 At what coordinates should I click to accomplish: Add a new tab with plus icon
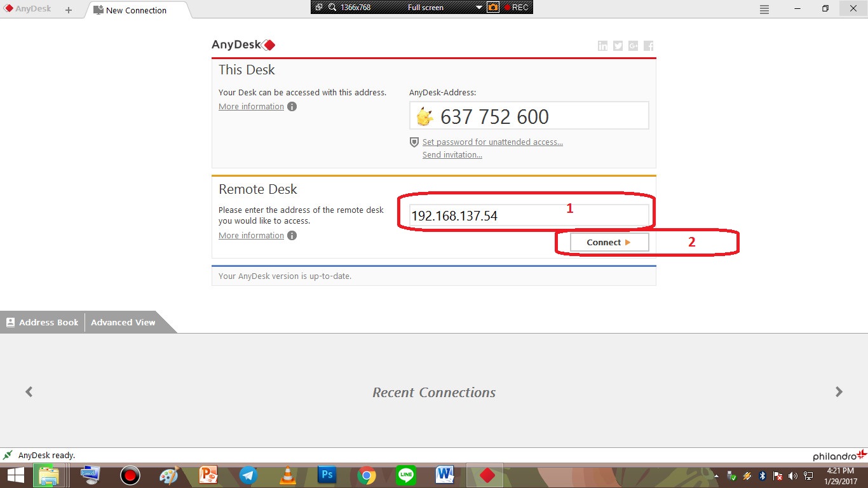(x=69, y=10)
